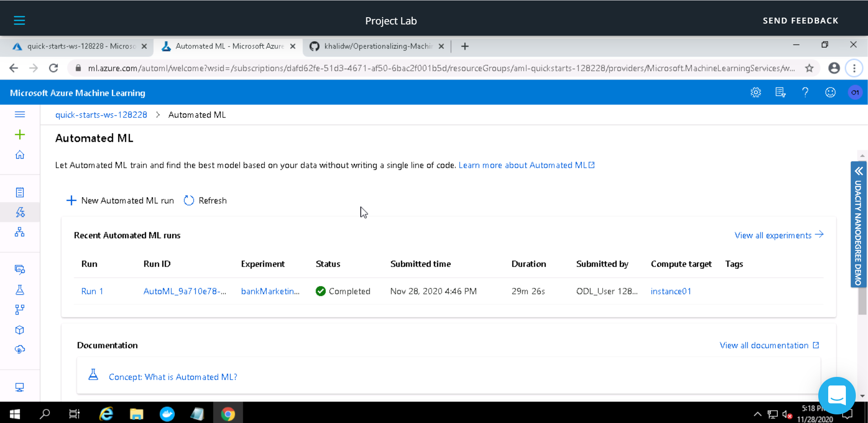Click the ml.azure.com address bar
The image size is (868, 423).
(x=441, y=68)
